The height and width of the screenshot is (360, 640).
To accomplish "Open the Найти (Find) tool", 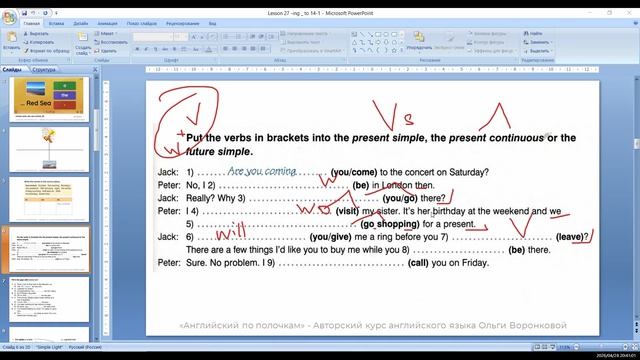I will [x=533, y=33].
